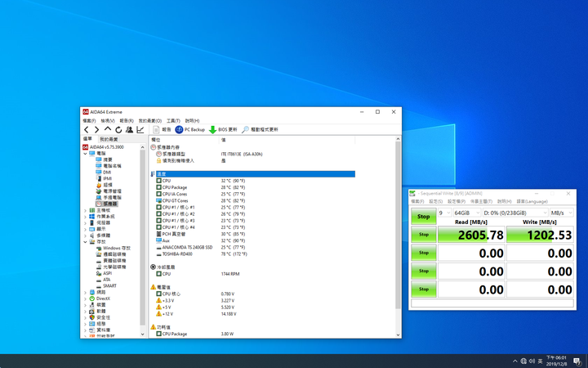Image resolution: width=588 pixels, height=368 pixels.
Task: Click the 2605.78 read progress bar
Action: [x=471, y=235]
